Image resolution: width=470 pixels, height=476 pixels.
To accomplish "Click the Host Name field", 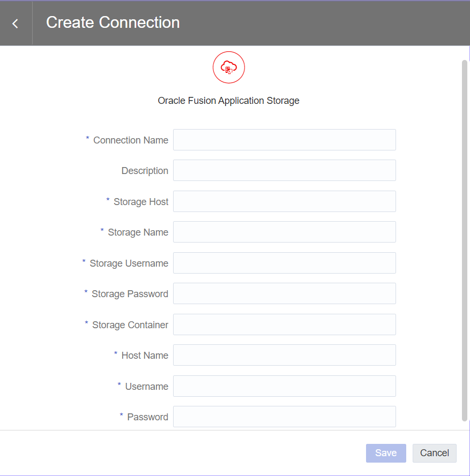I will [x=285, y=355].
